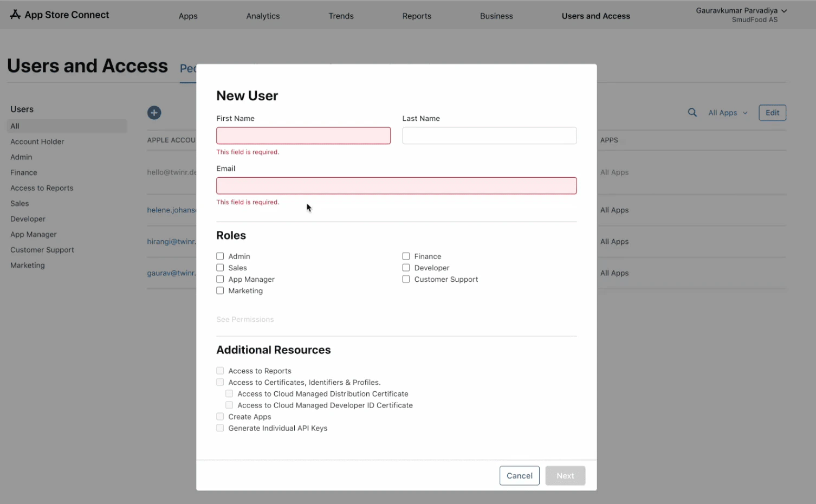816x504 pixels.
Task: Click the APPLE ACCOUNT column header
Action: [171, 140]
